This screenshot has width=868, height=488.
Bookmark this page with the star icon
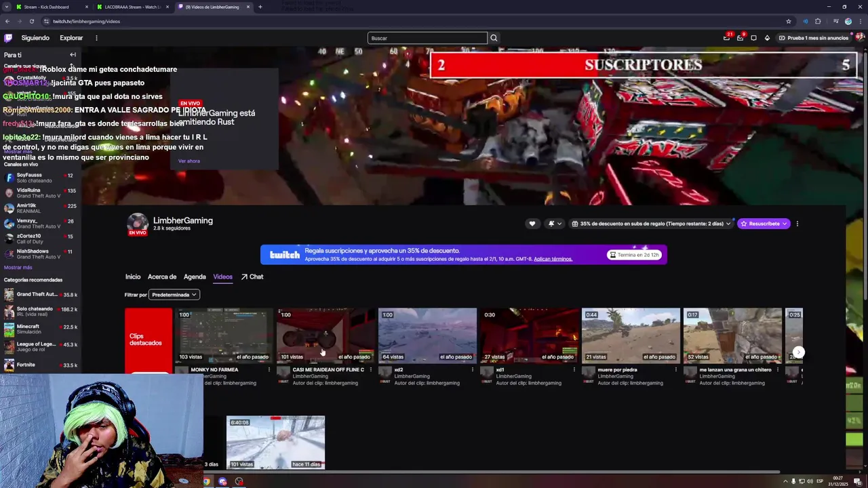[x=789, y=21]
